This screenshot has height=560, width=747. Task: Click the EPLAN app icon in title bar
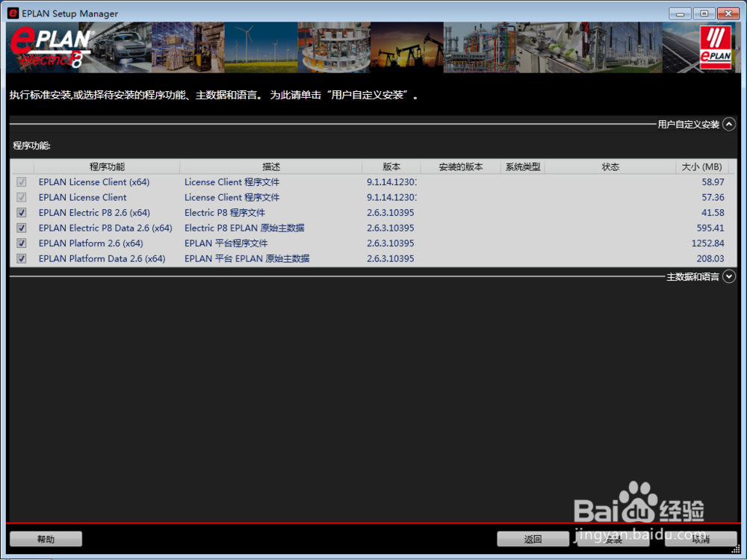point(13,13)
